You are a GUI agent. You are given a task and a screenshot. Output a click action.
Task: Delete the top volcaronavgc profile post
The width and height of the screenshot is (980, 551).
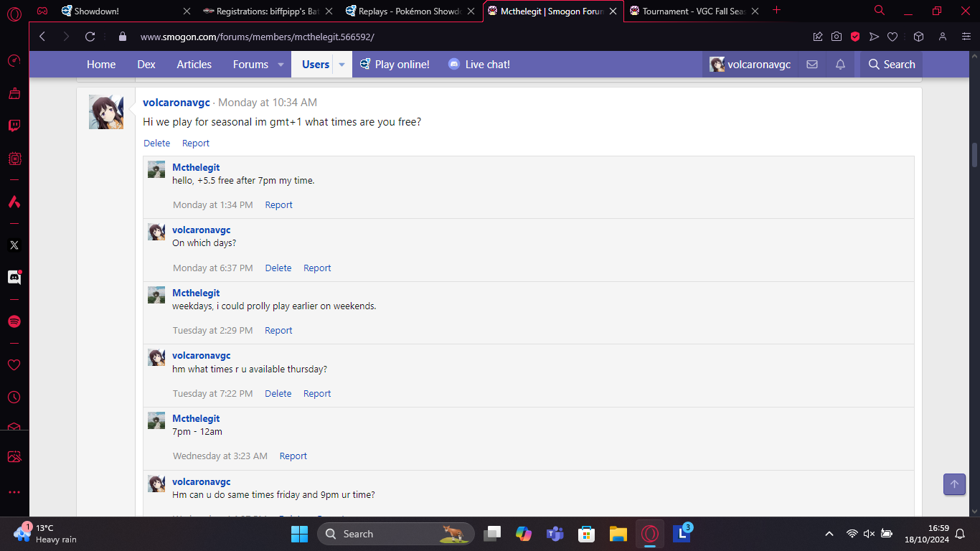click(156, 143)
